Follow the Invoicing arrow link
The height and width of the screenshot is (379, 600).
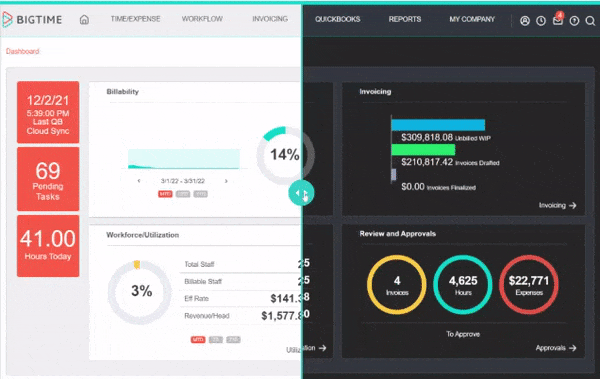(558, 206)
